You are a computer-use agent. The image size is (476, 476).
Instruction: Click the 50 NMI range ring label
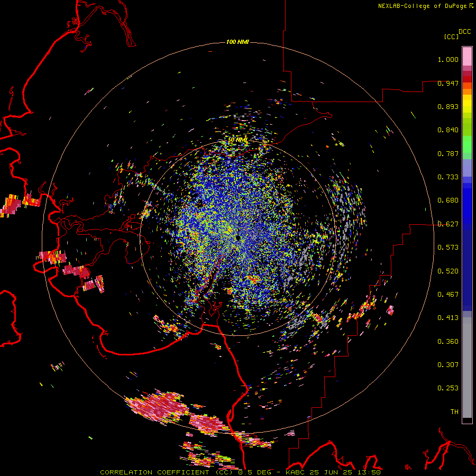coord(237,140)
